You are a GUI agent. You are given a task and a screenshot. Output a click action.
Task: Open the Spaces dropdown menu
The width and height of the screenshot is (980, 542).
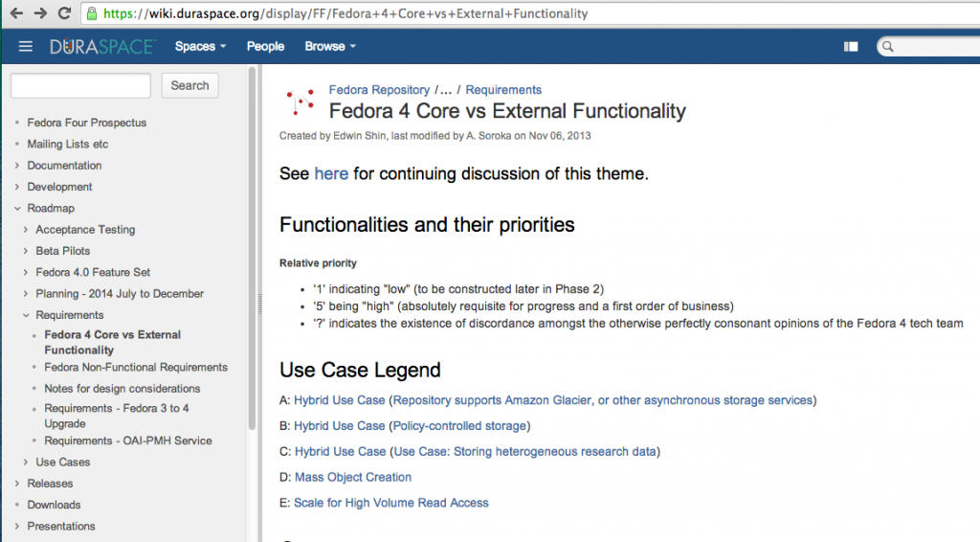pos(200,46)
